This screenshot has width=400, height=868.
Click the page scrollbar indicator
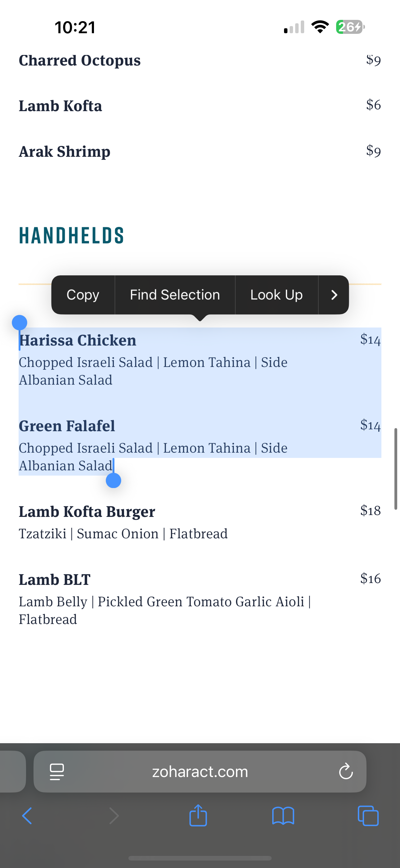pyautogui.click(x=396, y=469)
